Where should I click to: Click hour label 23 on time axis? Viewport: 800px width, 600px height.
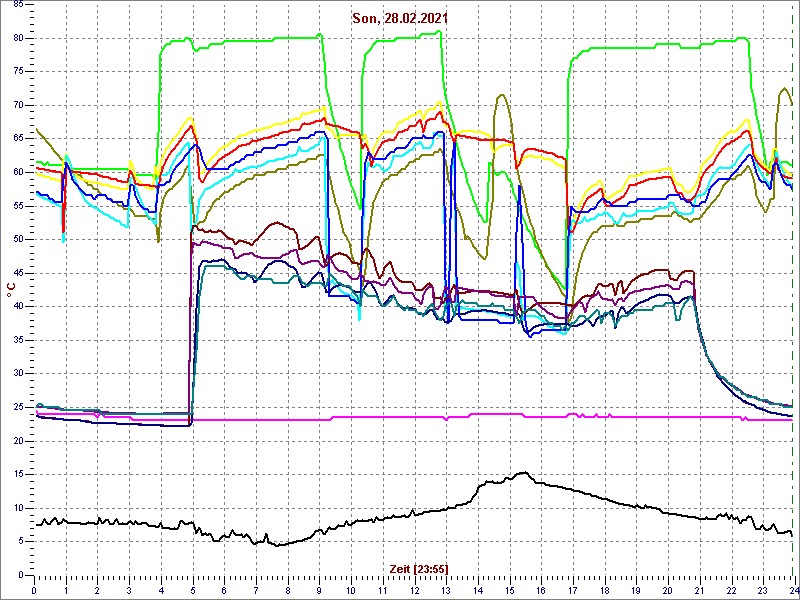coord(763,589)
